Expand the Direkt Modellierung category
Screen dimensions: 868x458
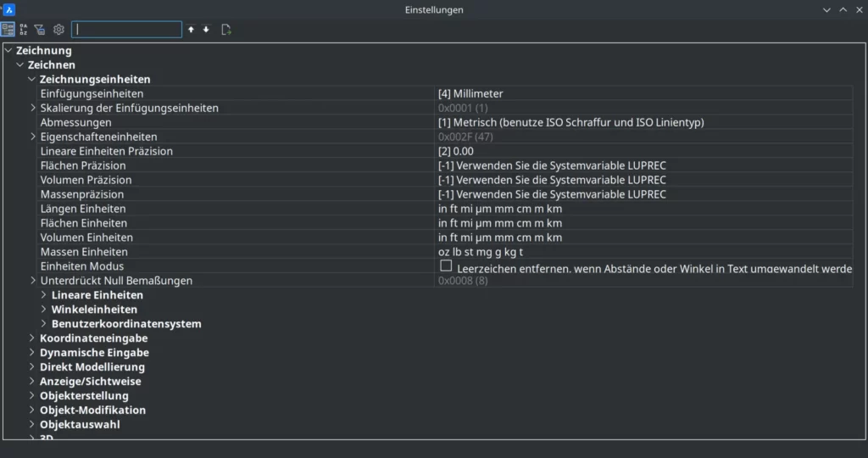pyautogui.click(x=31, y=367)
